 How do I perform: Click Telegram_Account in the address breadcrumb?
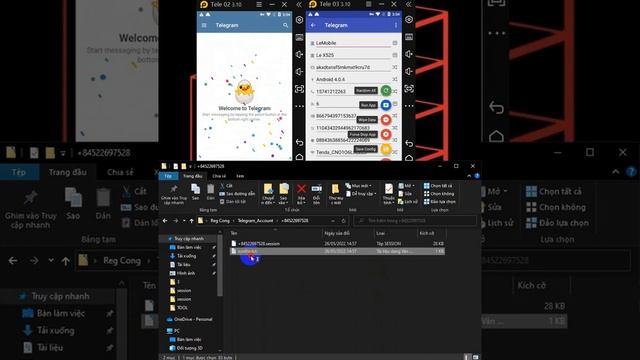click(256, 220)
